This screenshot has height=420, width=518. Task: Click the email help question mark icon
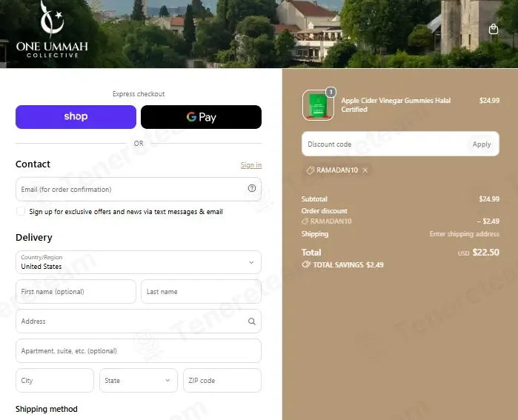[x=252, y=188]
